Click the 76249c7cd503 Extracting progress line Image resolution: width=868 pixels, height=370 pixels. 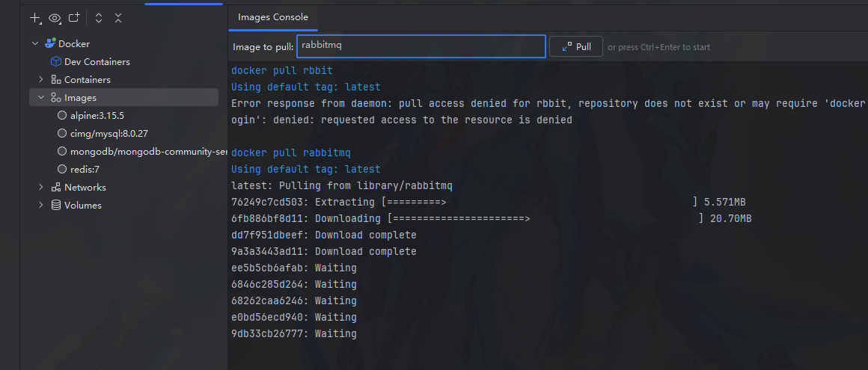(x=488, y=202)
